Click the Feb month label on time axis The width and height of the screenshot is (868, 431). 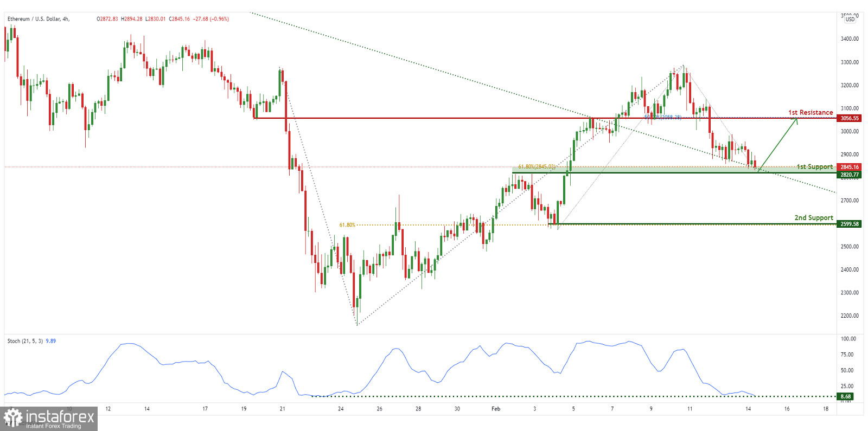click(x=496, y=409)
